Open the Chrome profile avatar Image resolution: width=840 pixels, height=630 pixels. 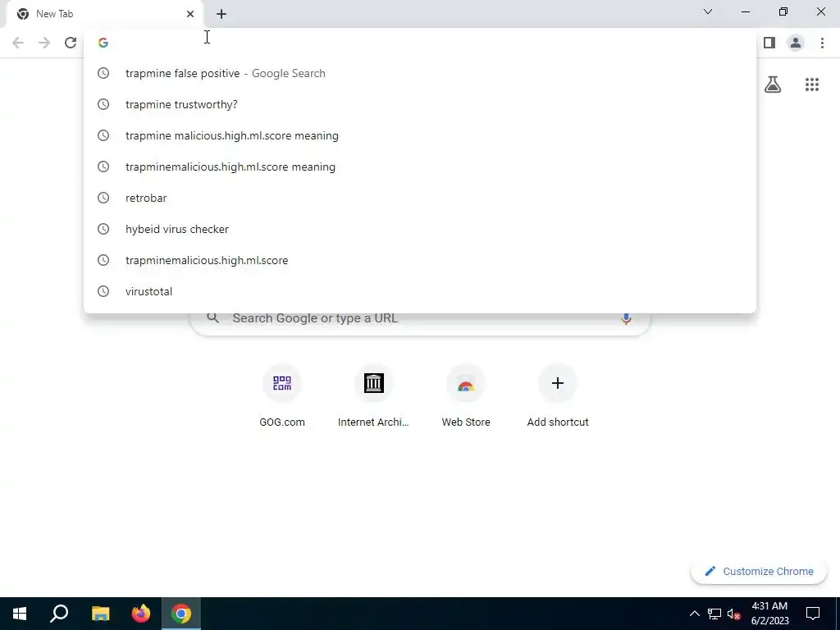tap(796, 43)
